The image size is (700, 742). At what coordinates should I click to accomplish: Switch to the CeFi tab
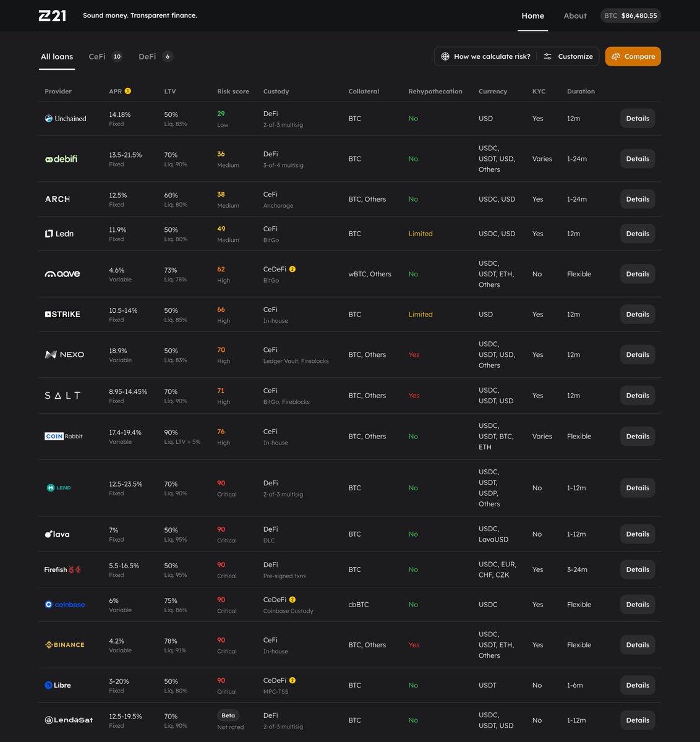[105, 56]
